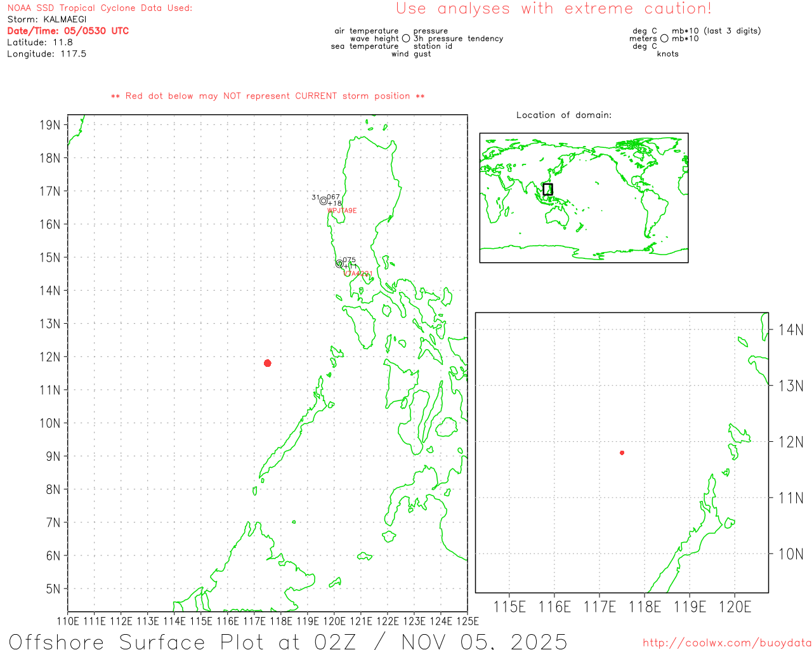812x650 pixels.
Task: Click the legend circle beside meters label
Action: 664,39
